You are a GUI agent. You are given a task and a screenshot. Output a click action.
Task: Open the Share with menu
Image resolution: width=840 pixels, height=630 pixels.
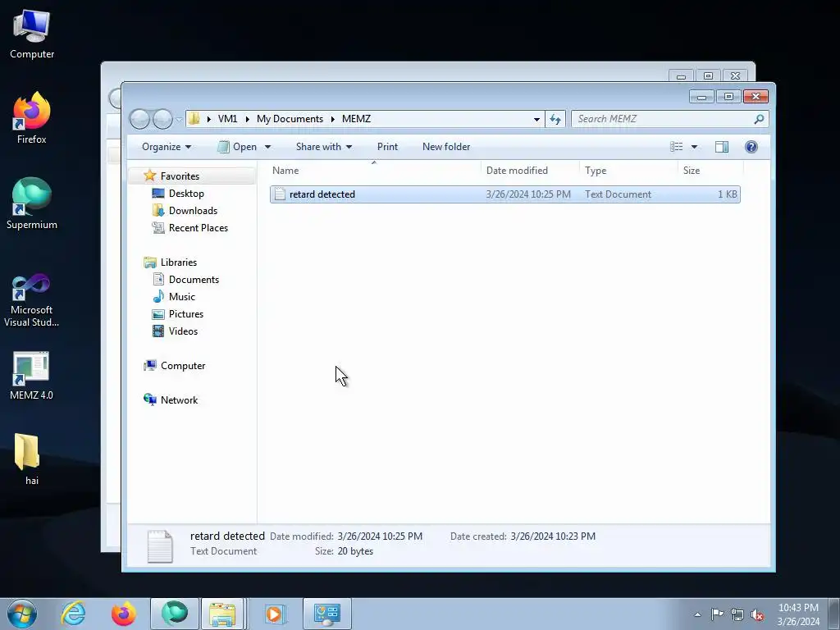click(323, 147)
